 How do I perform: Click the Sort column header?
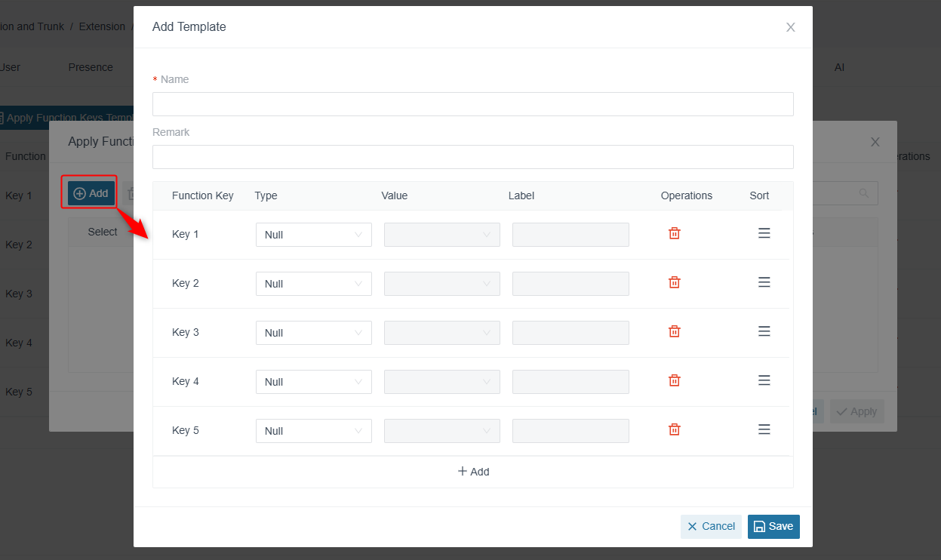759,195
